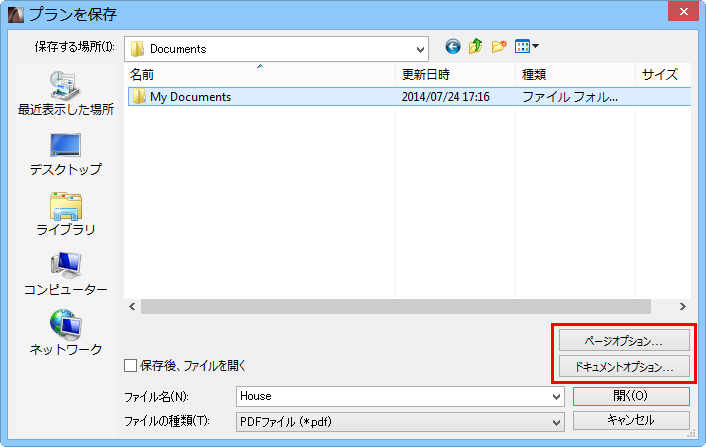
Task: Enable 保存後、ファイルを開く checkbox
Action: pos(131,366)
